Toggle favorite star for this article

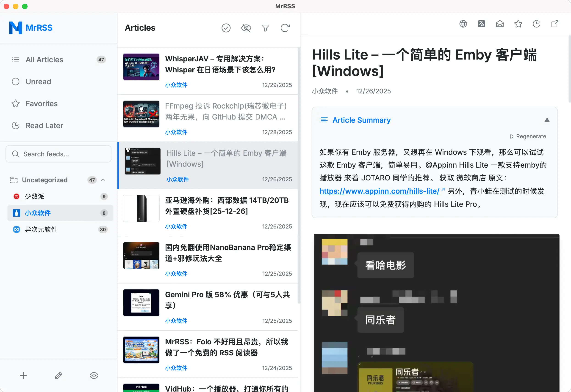coord(518,24)
